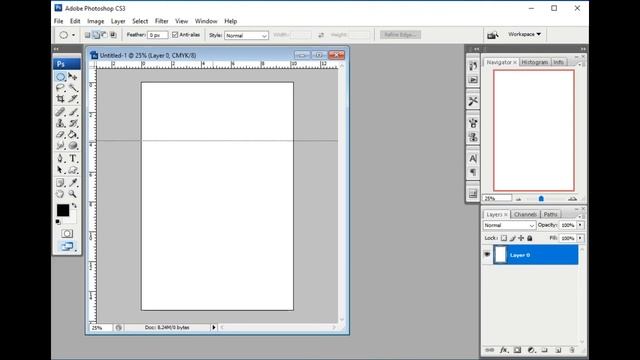This screenshot has height=360, width=640.
Task: Open the File menu
Action: click(x=59, y=21)
